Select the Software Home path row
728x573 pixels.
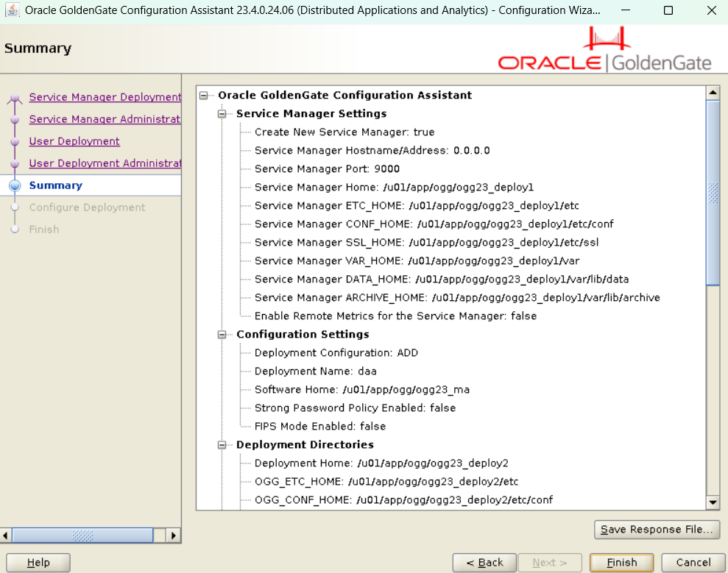pyautogui.click(x=361, y=390)
